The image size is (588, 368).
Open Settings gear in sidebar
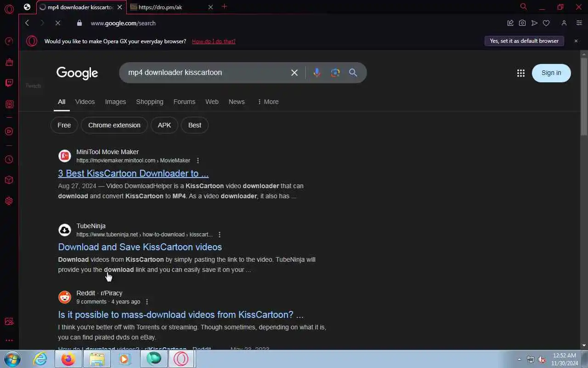[x=9, y=201]
